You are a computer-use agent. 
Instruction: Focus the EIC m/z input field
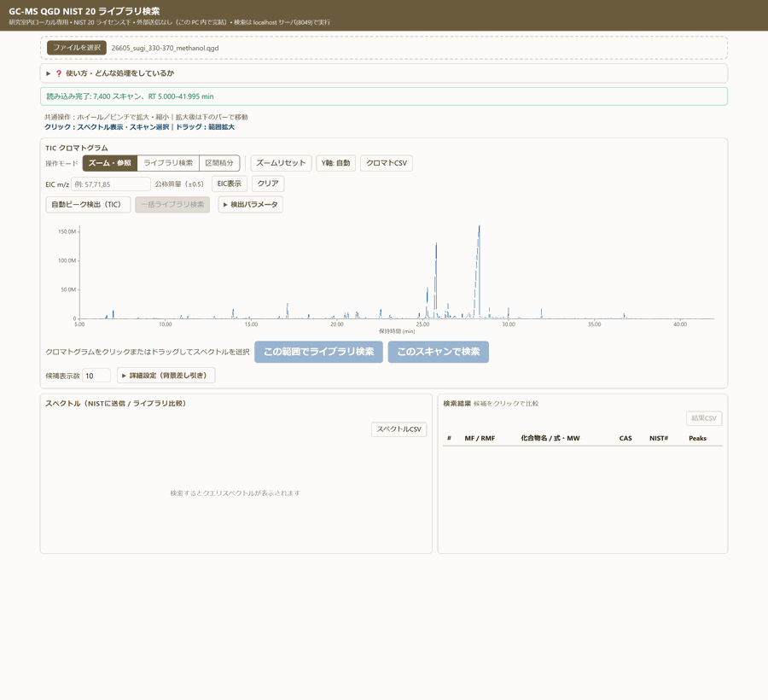[x=111, y=184]
